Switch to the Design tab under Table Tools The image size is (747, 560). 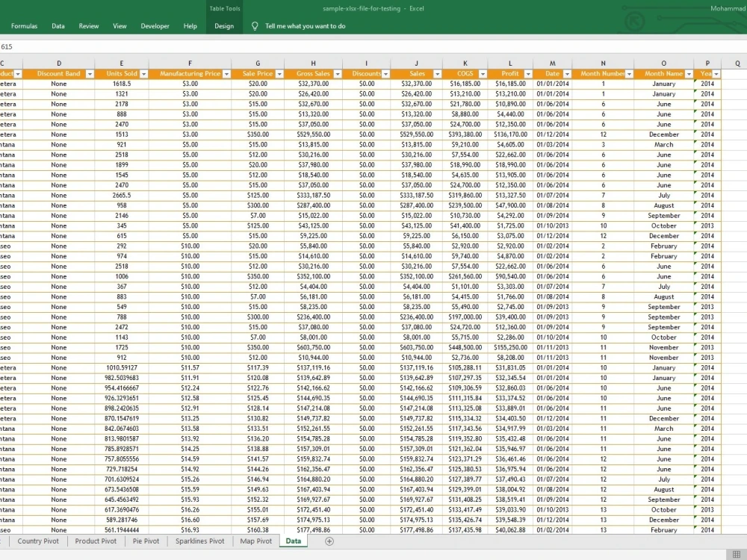[224, 25]
